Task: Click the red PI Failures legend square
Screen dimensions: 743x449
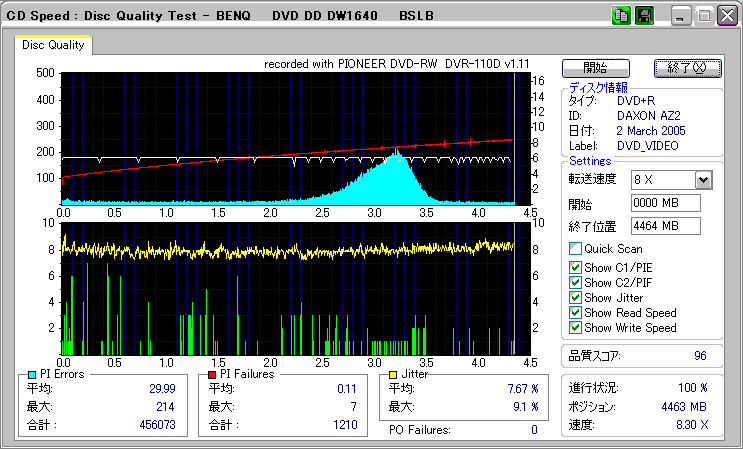Action: click(212, 374)
